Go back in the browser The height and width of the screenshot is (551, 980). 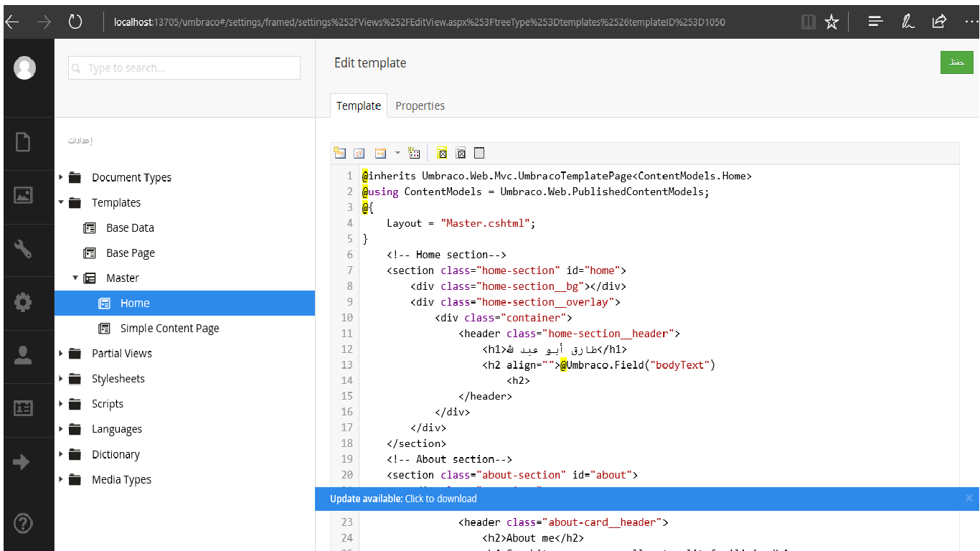[11, 22]
